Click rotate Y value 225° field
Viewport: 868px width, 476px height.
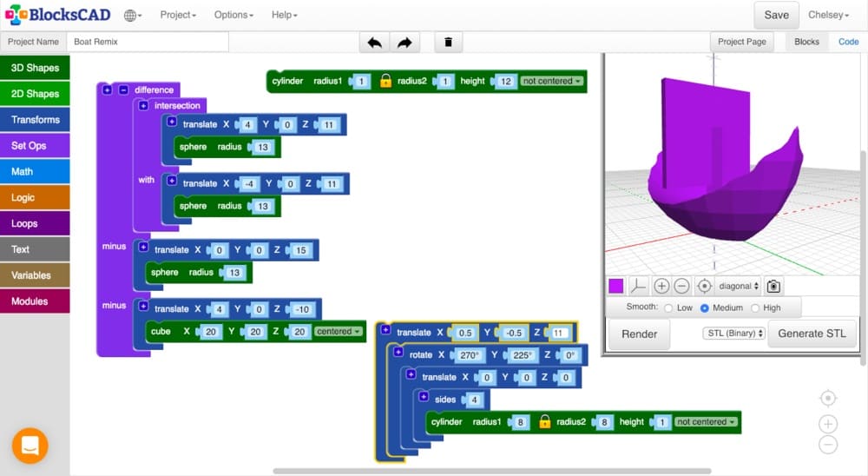(523, 355)
